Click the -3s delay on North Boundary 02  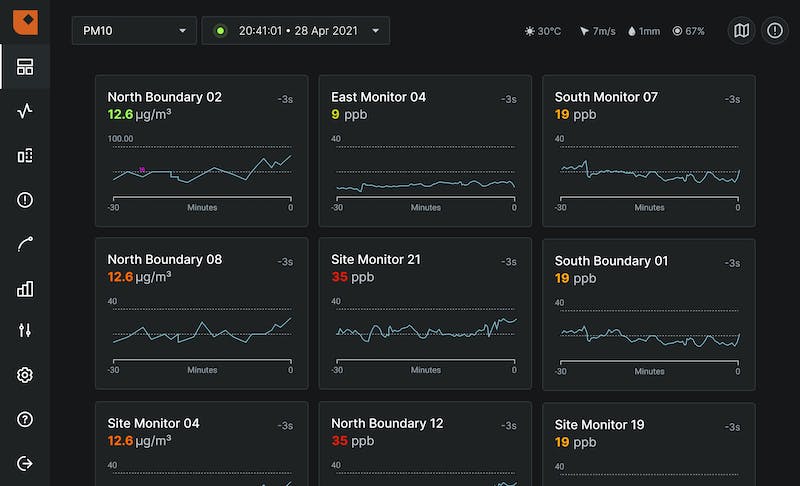[x=285, y=99]
